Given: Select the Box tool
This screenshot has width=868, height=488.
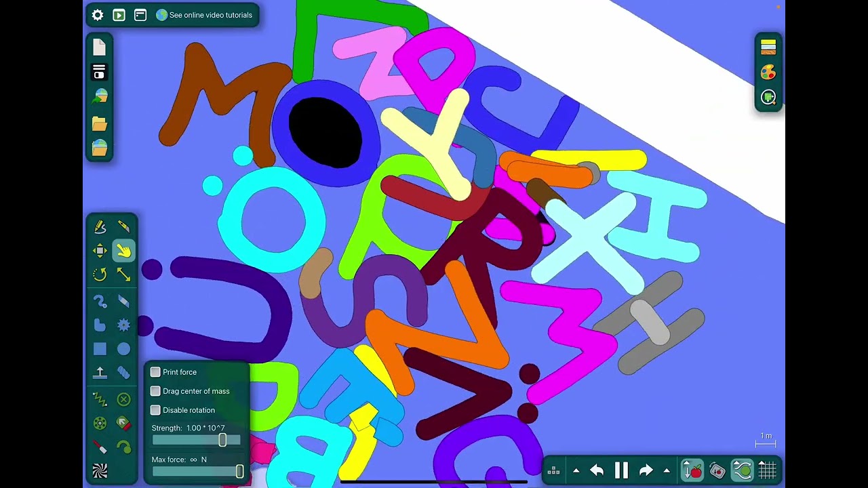Looking at the screenshot, I should pos(100,349).
